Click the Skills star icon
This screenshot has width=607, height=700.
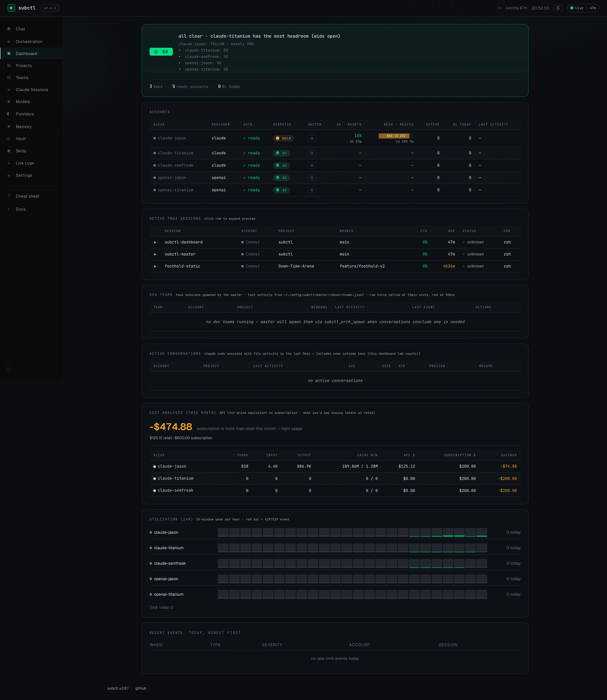point(9,151)
